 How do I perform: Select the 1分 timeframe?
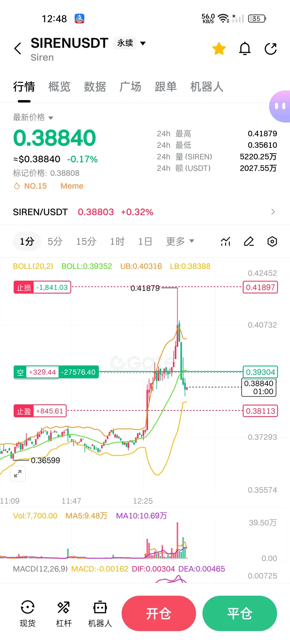(27, 241)
